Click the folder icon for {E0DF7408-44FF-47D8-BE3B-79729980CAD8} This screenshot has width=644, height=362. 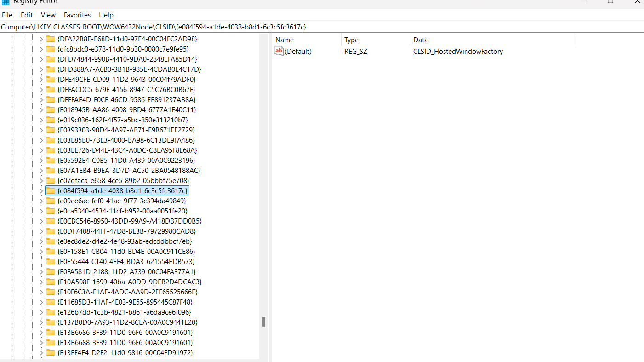pyautogui.click(x=51, y=231)
